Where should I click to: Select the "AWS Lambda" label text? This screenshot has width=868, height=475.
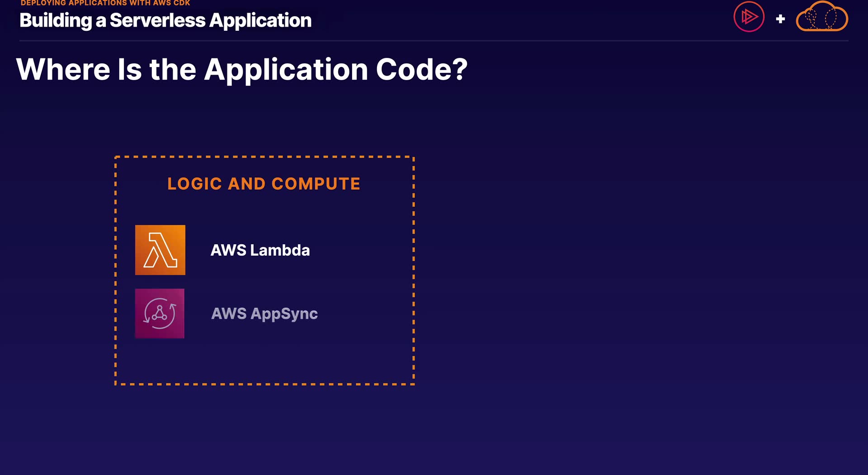point(260,250)
